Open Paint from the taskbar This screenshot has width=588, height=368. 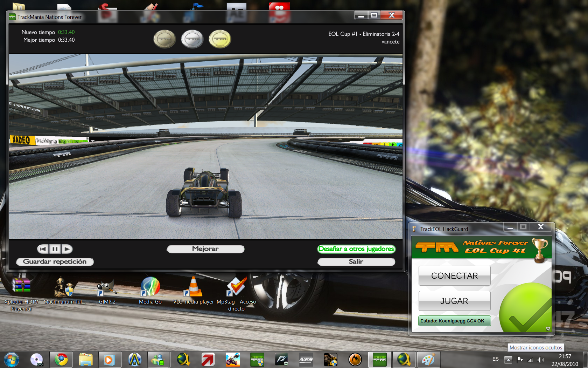428,360
